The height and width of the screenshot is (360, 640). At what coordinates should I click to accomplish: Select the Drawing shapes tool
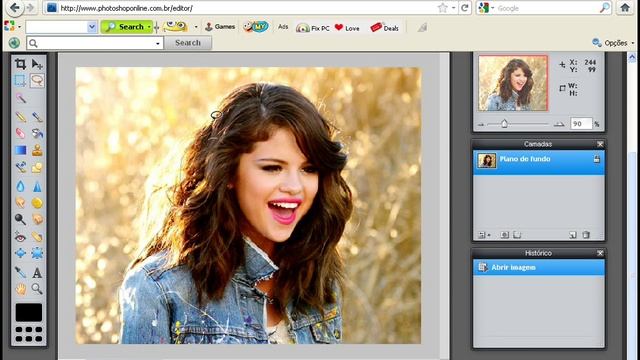[37, 167]
